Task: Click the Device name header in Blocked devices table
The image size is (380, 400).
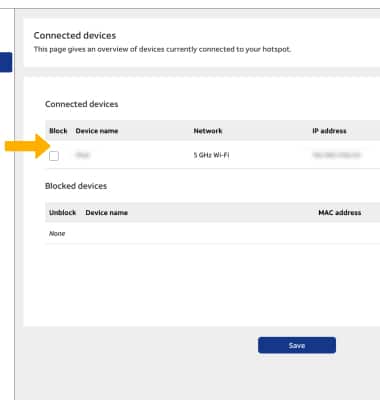Action: pos(106,213)
